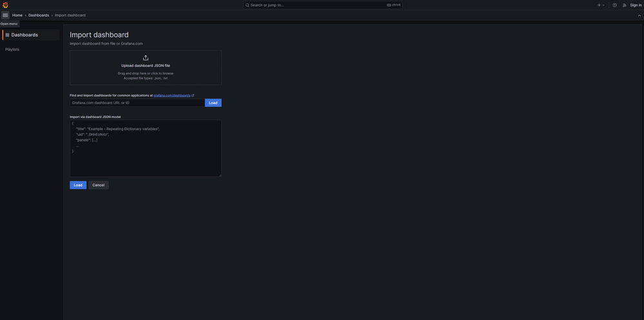Click the search bar field
The image size is (644, 320).
pyautogui.click(x=323, y=5)
